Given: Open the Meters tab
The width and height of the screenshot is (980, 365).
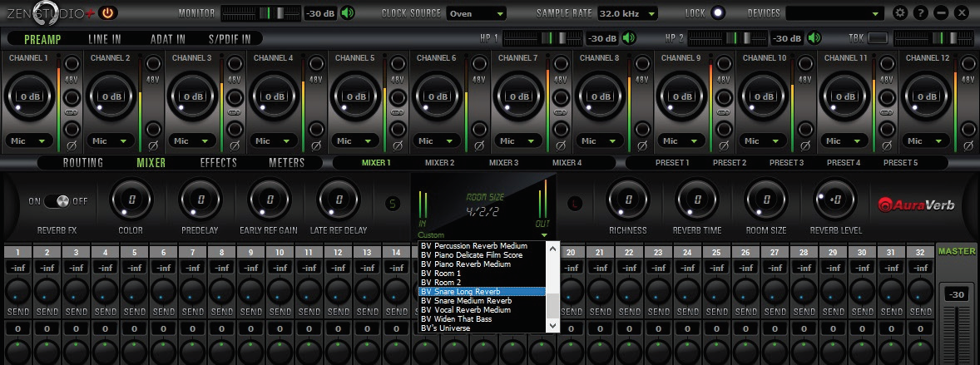Looking at the screenshot, I should pyautogui.click(x=287, y=163).
